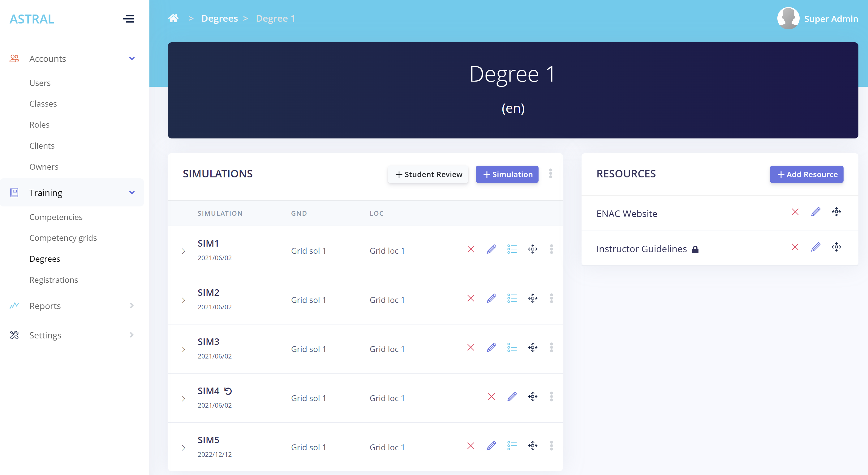Screen dimensions: 868x475
Task: Edit the Instructor Guidelines resource
Action: [x=815, y=247]
